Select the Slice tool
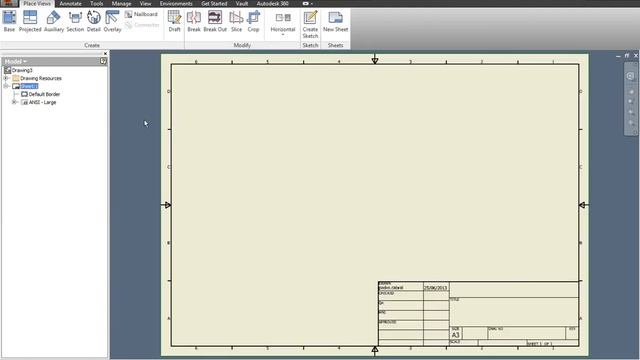This screenshot has height=360, width=640. 236,22
